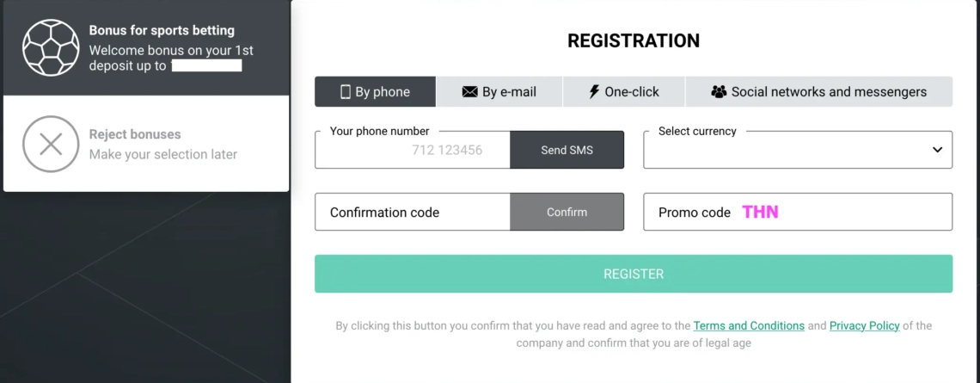Click the soccer ball bonus icon
This screenshot has height=383, width=980.
coord(51,47)
